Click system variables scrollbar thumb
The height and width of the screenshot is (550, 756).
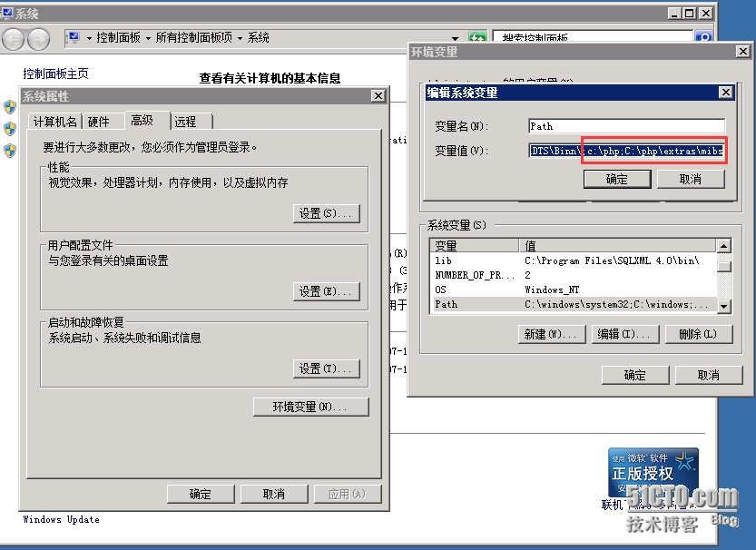(x=723, y=267)
